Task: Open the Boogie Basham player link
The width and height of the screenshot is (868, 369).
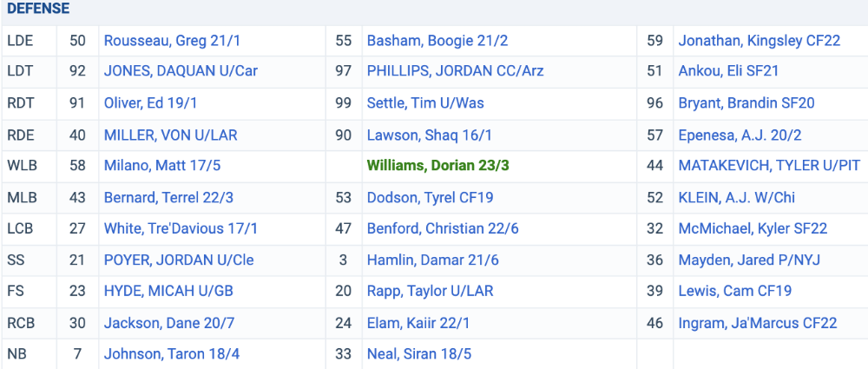Action: click(437, 41)
